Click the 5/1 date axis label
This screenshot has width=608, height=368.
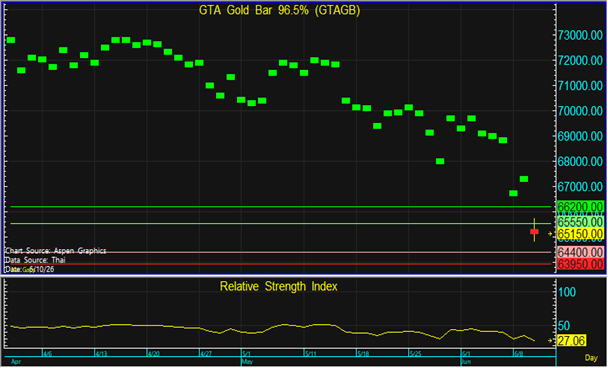coord(247,354)
